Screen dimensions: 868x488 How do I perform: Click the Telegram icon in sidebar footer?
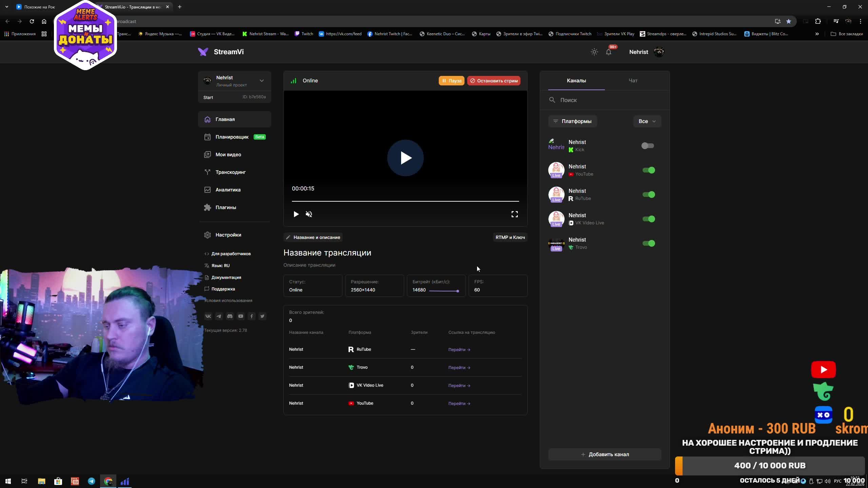pos(219,316)
